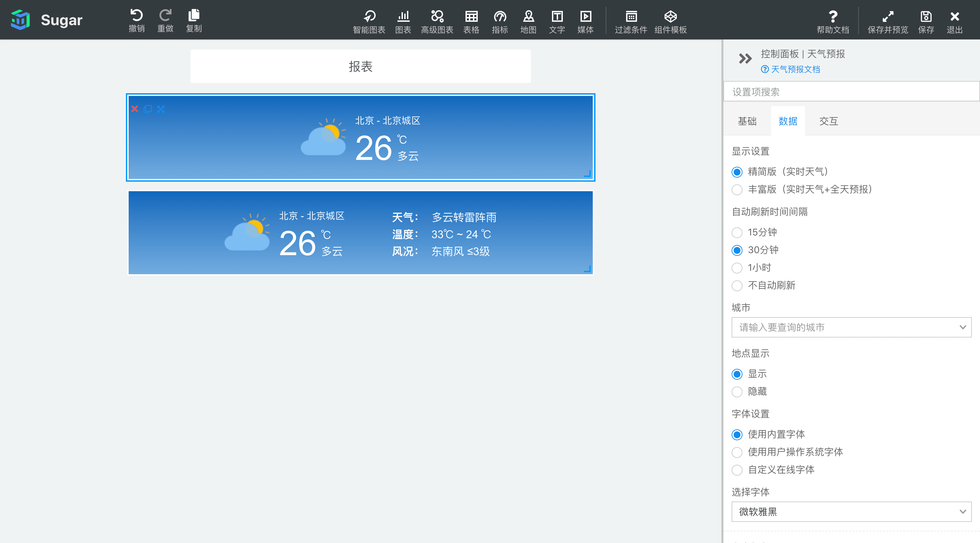The image size is (980, 543).
Task: Insert a 表格 table component
Action: click(471, 22)
